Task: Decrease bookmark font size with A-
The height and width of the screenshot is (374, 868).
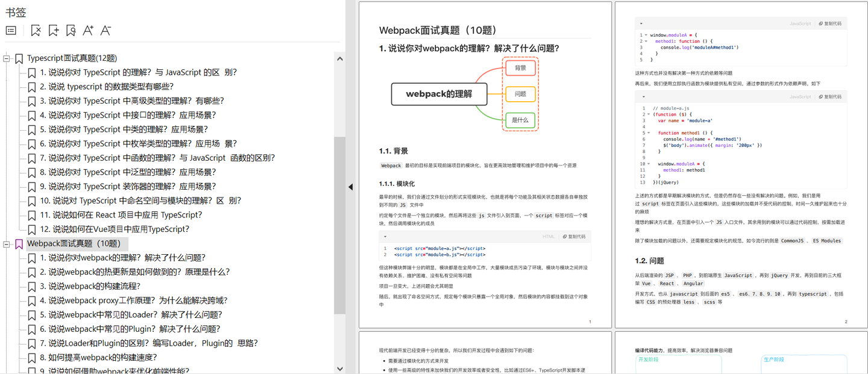Action: (105, 31)
